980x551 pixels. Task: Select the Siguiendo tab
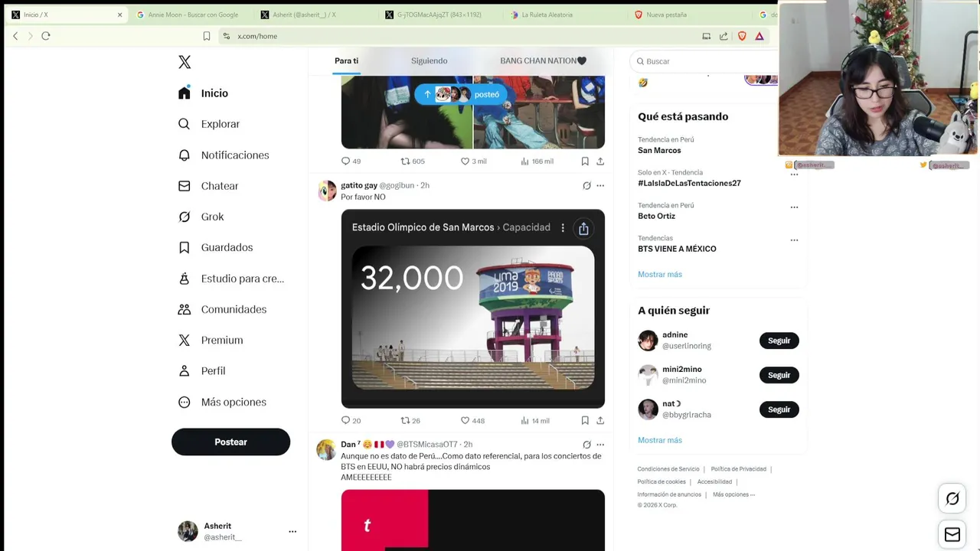coord(429,60)
